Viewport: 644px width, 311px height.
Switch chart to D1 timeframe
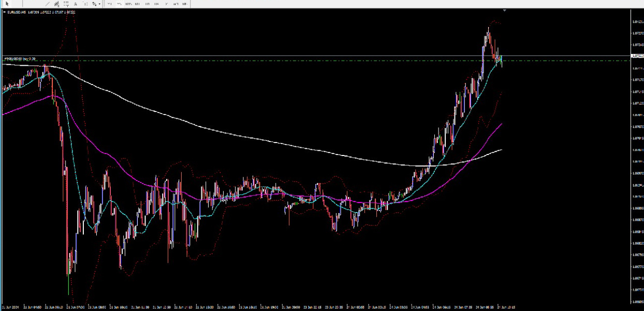[x=166, y=4]
